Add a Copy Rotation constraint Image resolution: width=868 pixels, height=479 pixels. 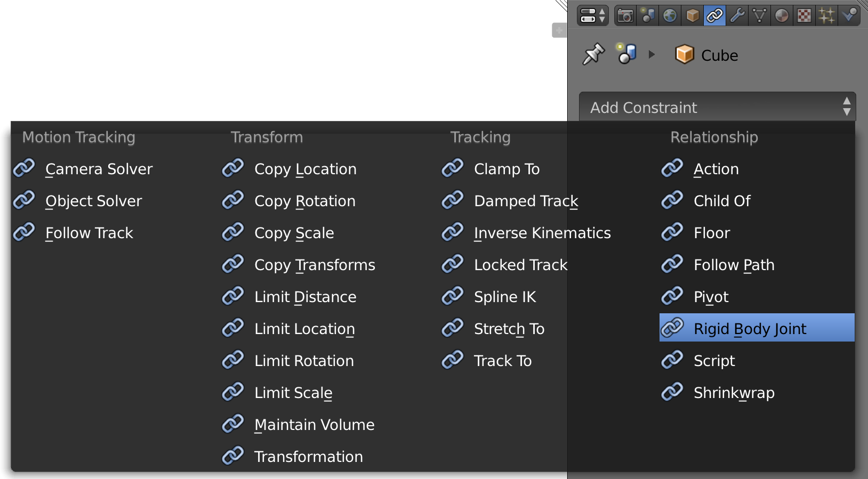(304, 201)
